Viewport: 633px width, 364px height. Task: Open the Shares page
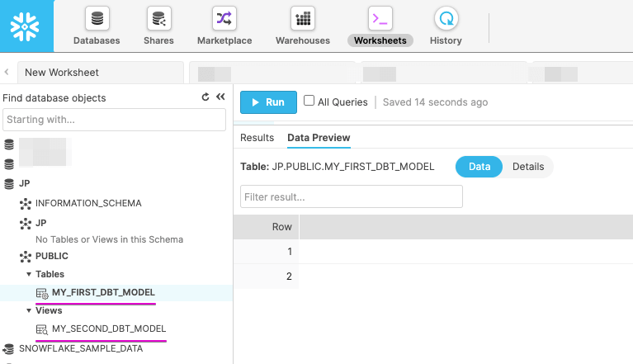(x=158, y=26)
